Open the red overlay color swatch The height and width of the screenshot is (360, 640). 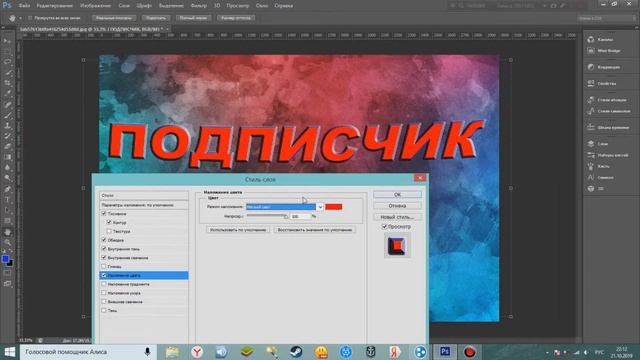coord(333,207)
